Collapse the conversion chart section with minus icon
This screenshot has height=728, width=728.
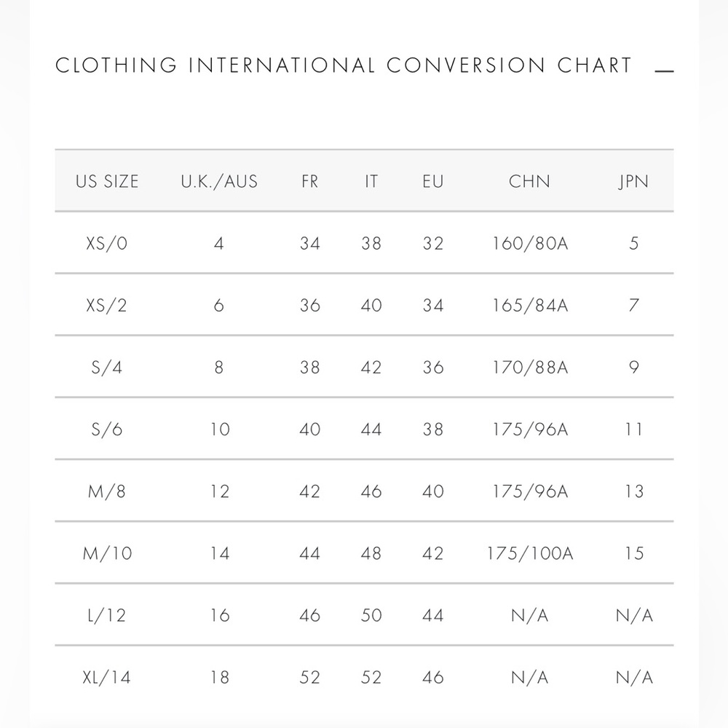click(x=664, y=71)
